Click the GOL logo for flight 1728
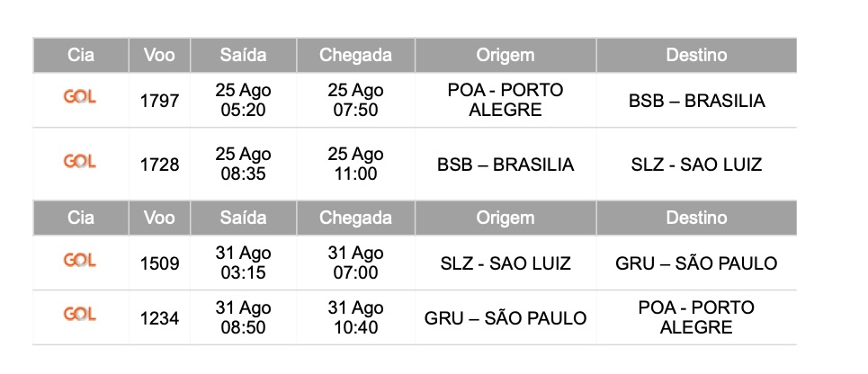This screenshot has height=374, width=868. tap(80, 161)
